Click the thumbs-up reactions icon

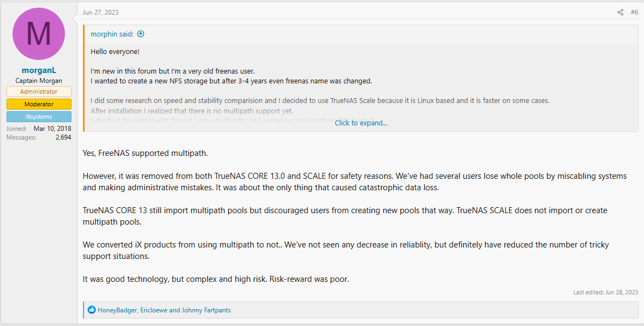[x=92, y=310]
